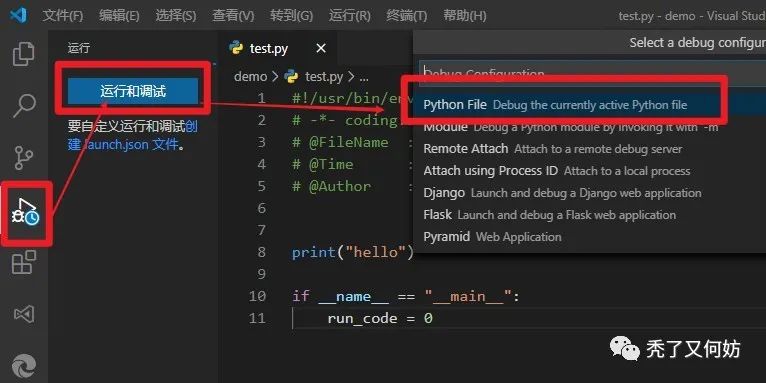Click the Python icon in breadcrumb
This screenshot has height=383, width=766.
[292, 77]
